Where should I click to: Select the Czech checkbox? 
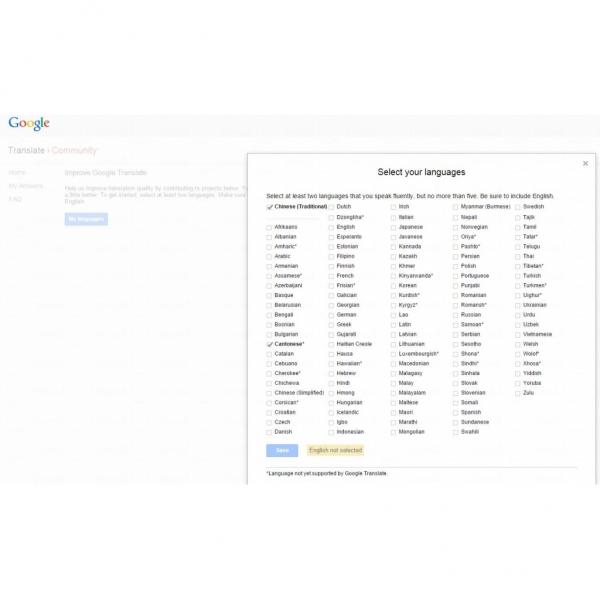pyautogui.click(x=269, y=422)
